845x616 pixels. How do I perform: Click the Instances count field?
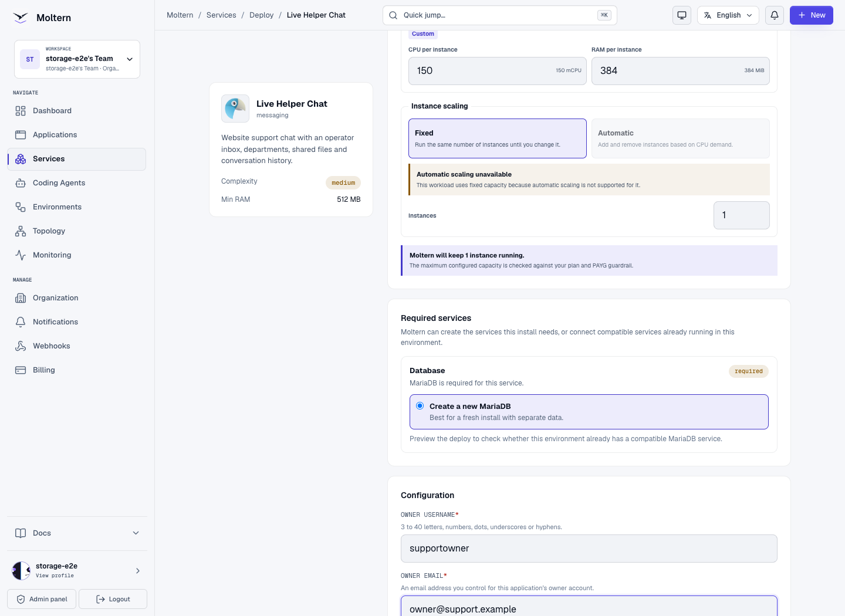(x=742, y=215)
